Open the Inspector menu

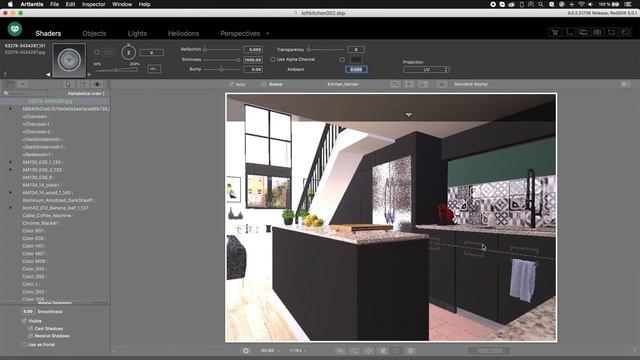pyautogui.click(x=93, y=4)
